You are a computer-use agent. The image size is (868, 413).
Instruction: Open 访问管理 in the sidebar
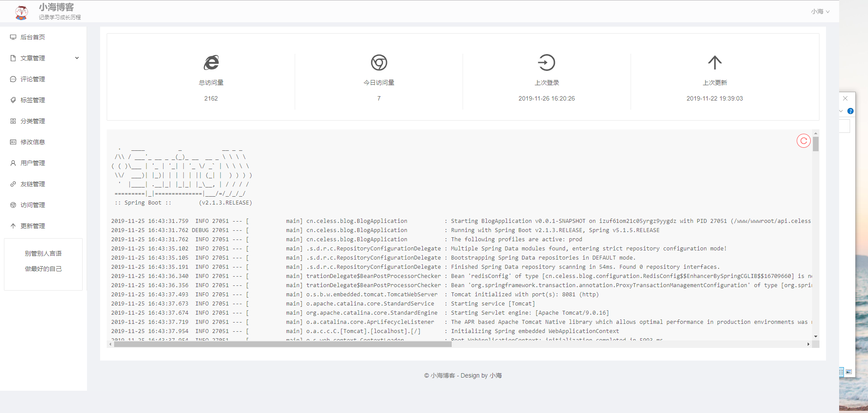tap(33, 205)
